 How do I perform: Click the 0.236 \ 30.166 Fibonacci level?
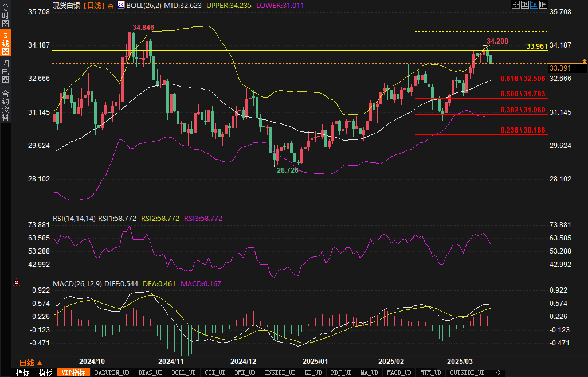(x=523, y=130)
